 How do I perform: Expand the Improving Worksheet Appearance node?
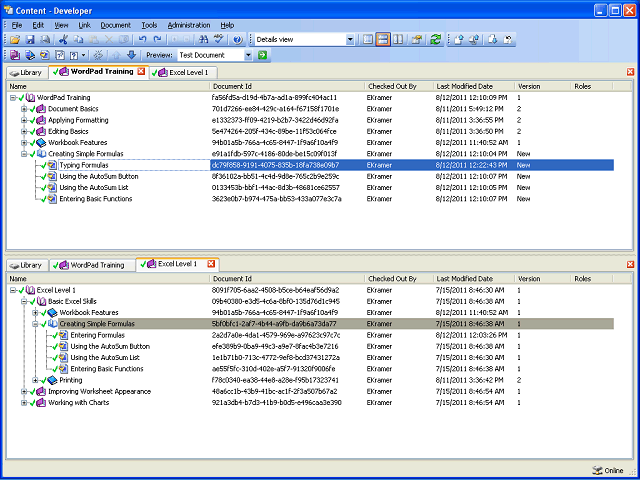[x=24, y=391]
